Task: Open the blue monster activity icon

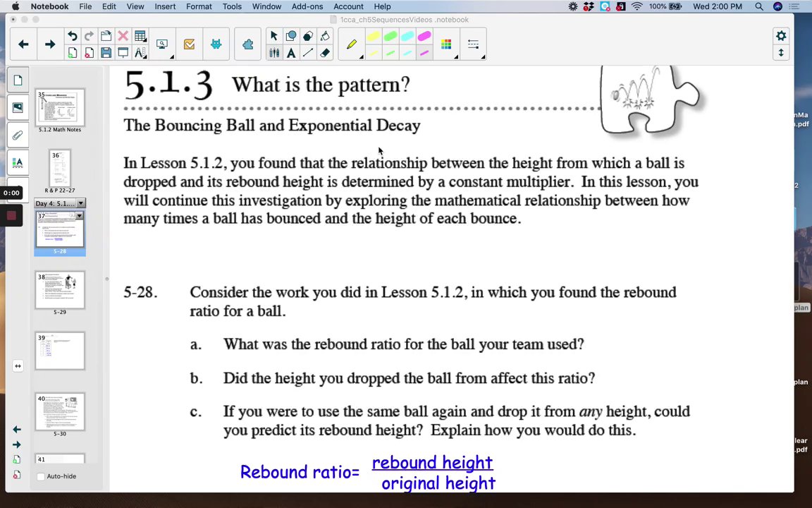Action: point(216,44)
